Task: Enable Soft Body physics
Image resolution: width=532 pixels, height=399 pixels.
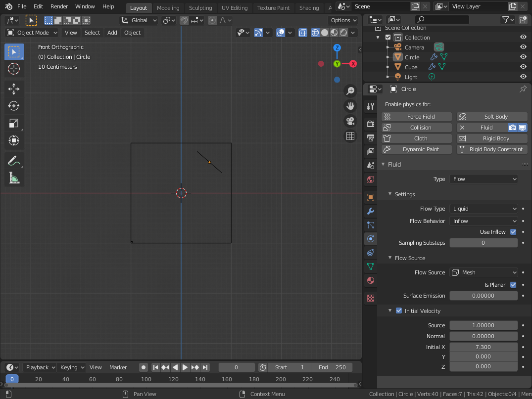Action: [x=492, y=117]
